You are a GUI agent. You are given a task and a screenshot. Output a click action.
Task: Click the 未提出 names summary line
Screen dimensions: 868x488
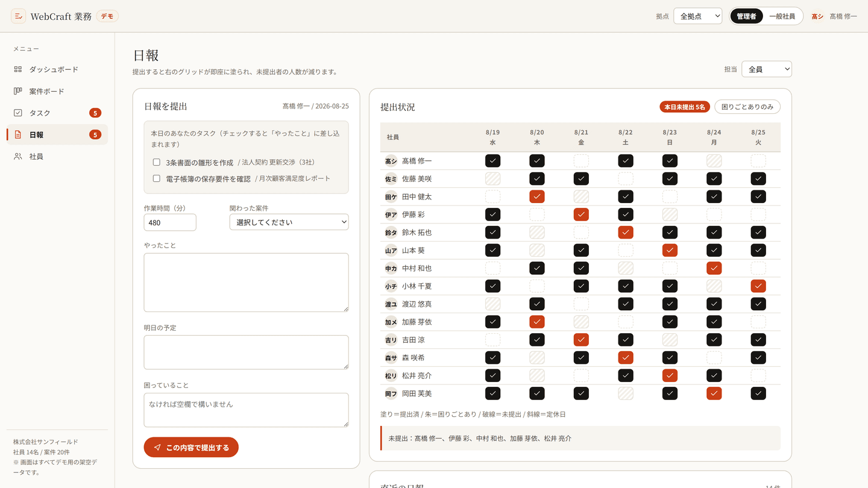[x=580, y=438]
